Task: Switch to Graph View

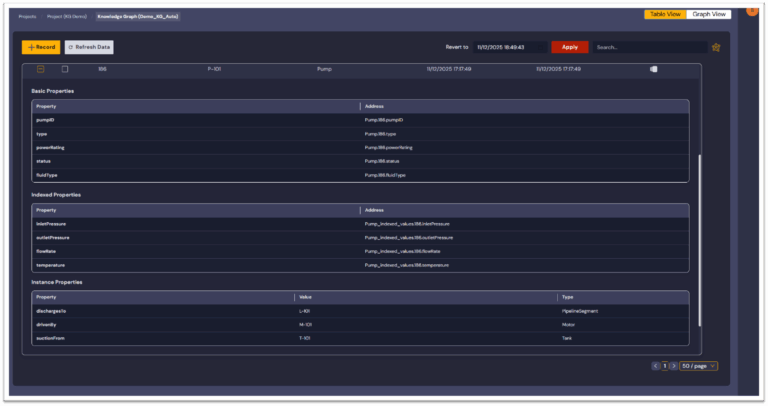Action: click(710, 15)
